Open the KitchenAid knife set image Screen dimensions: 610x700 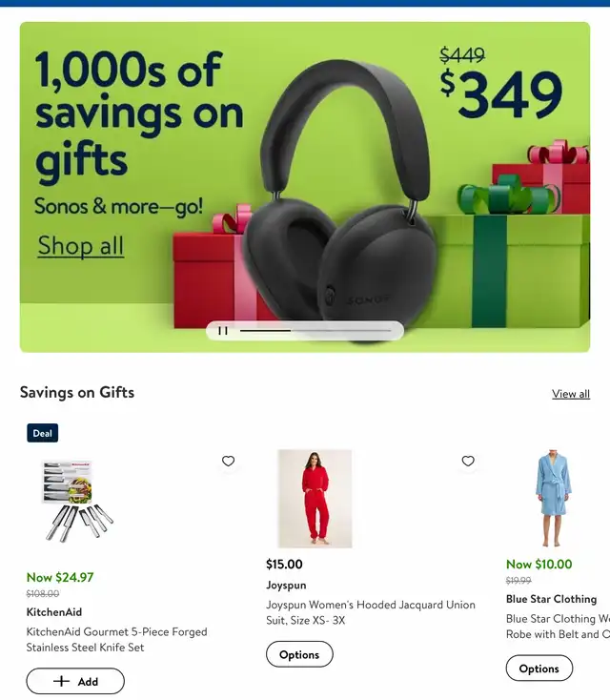pyautogui.click(x=78, y=501)
